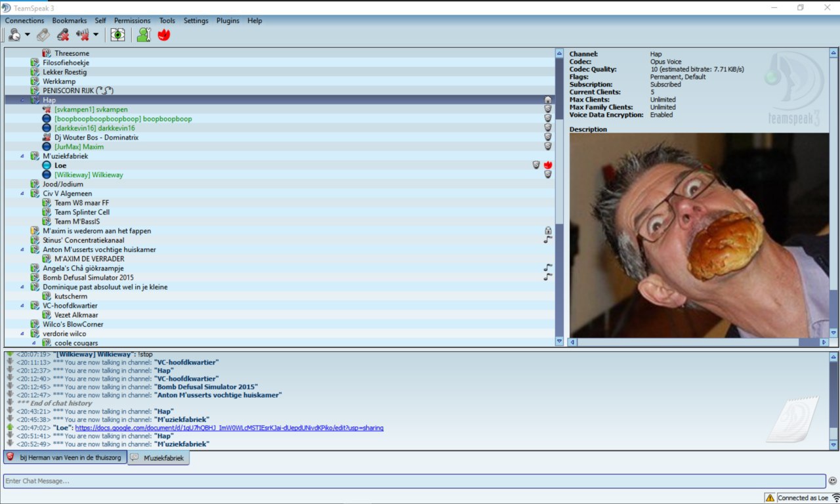Screen dimensions: 840x504
Task: Open the mute speakers dropdown arrow
Action: [x=96, y=35]
